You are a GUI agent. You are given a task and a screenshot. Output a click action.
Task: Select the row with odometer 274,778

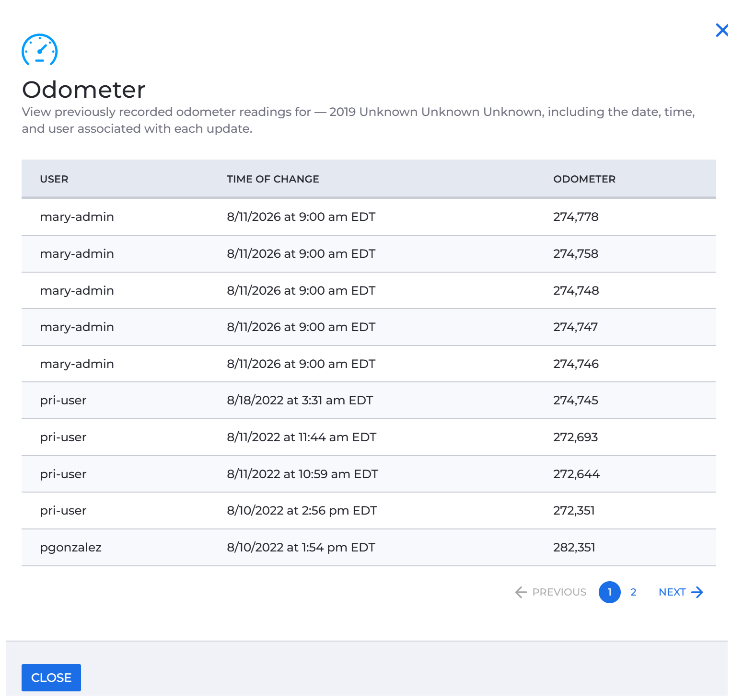(369, 217)
